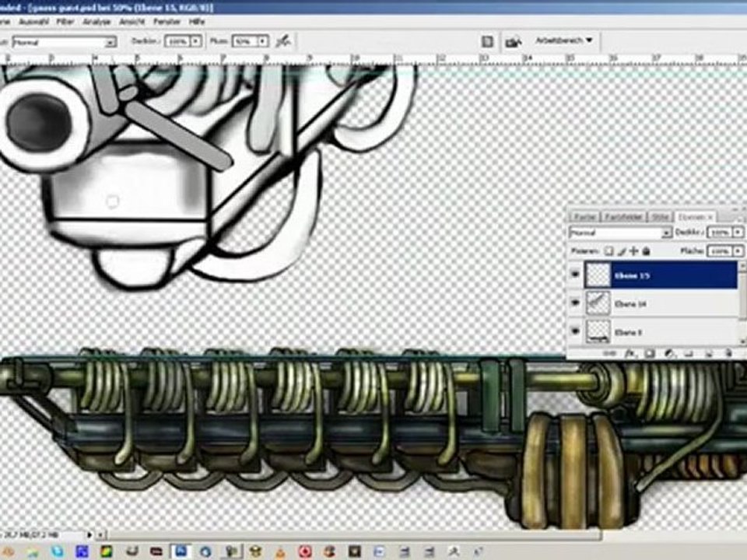Image resolution: width=747 pixels, height=560 pixels.
Task: Expand the options bar opacity slider arrow
Action: (196, 42)
